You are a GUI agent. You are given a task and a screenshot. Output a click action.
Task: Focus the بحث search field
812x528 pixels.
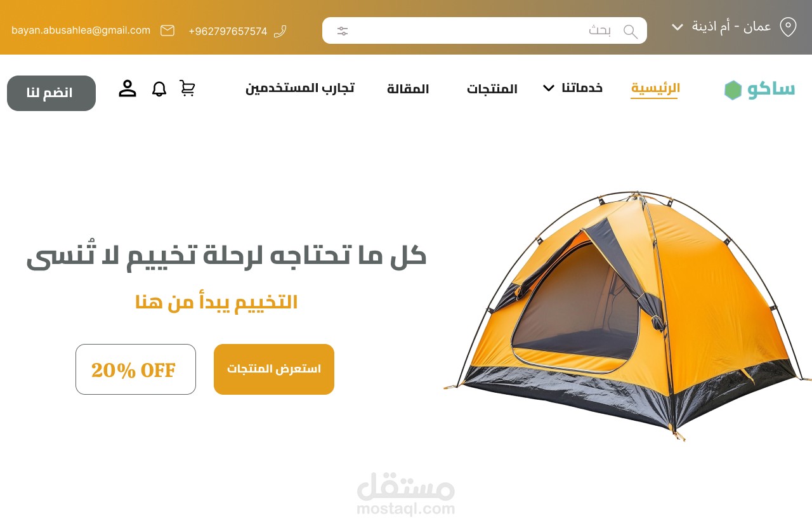tap(485, 30)
